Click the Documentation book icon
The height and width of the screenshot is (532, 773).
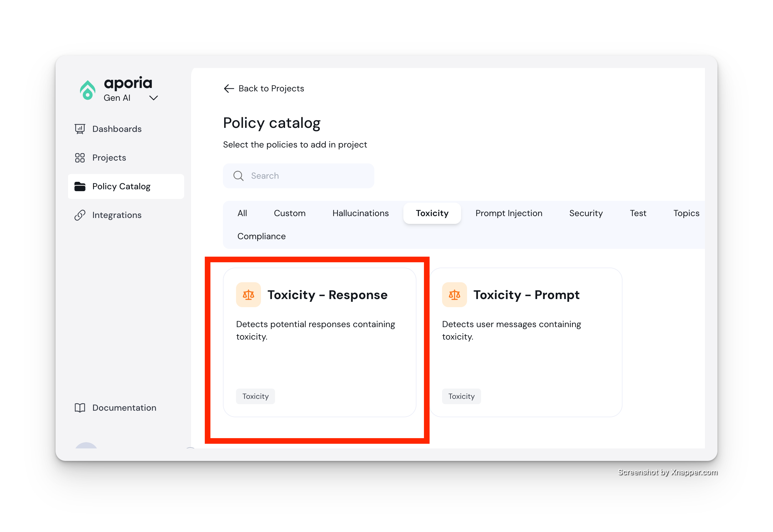pyautogui.click(x=80, y=408)
